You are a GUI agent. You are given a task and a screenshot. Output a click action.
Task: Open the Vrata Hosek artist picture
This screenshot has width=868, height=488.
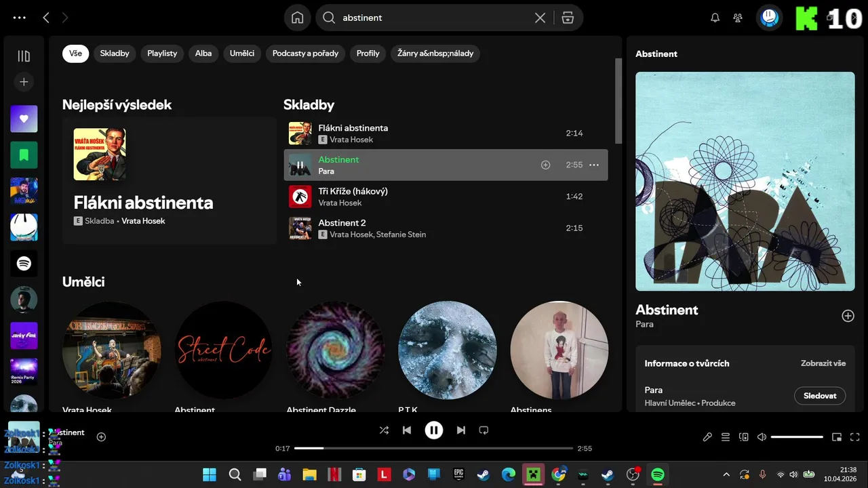click(x=111, y=350)
